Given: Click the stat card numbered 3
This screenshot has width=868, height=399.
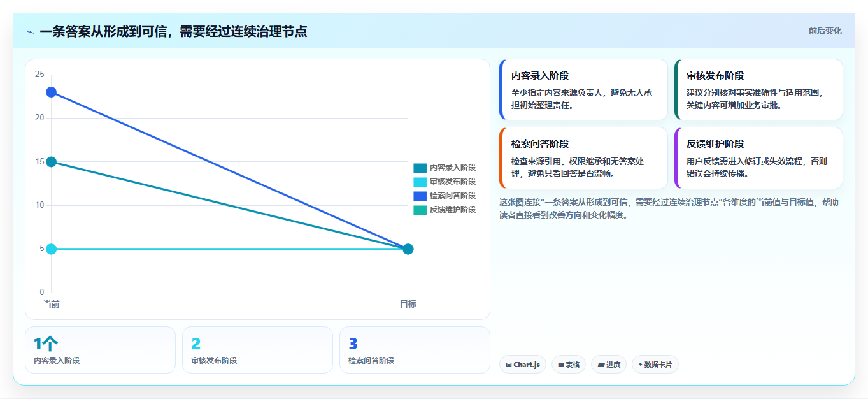Looking at the screenshot, I should pyautogui.click(x=415, y=350).
